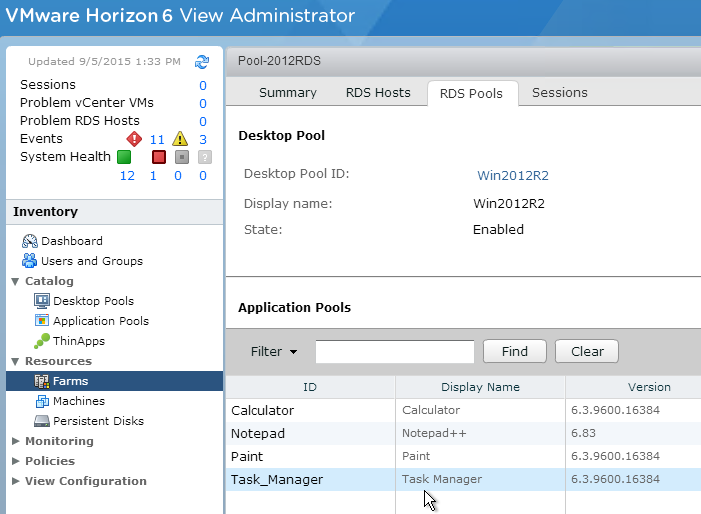Select the Calculator application pool row
Viewport: 701px width, 514px height.
[463, 410]
